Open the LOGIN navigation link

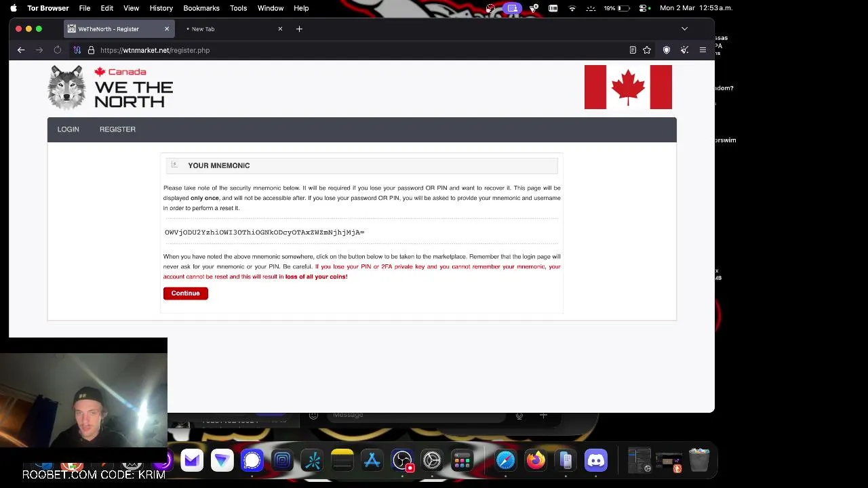click(x=68, y=129)
